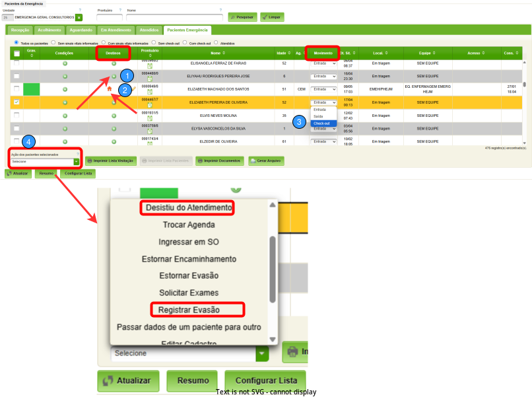Click green plus Destinos icon for Elzedir de Oliveira

tap(114, 141)
